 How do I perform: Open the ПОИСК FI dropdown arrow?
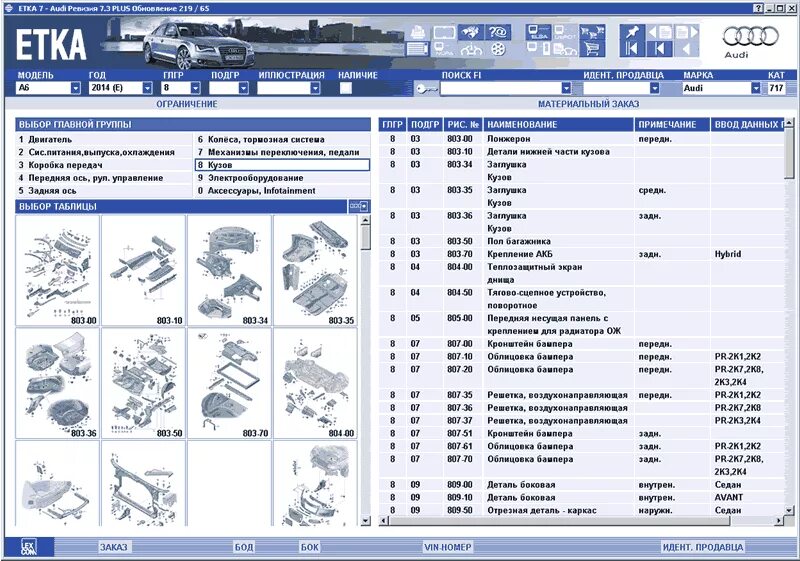coord(566,88)
